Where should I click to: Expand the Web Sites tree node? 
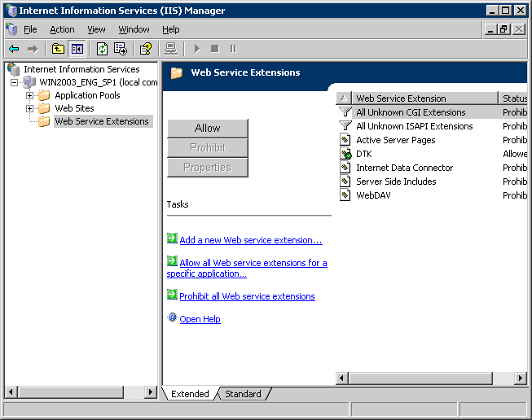point(30,108)
